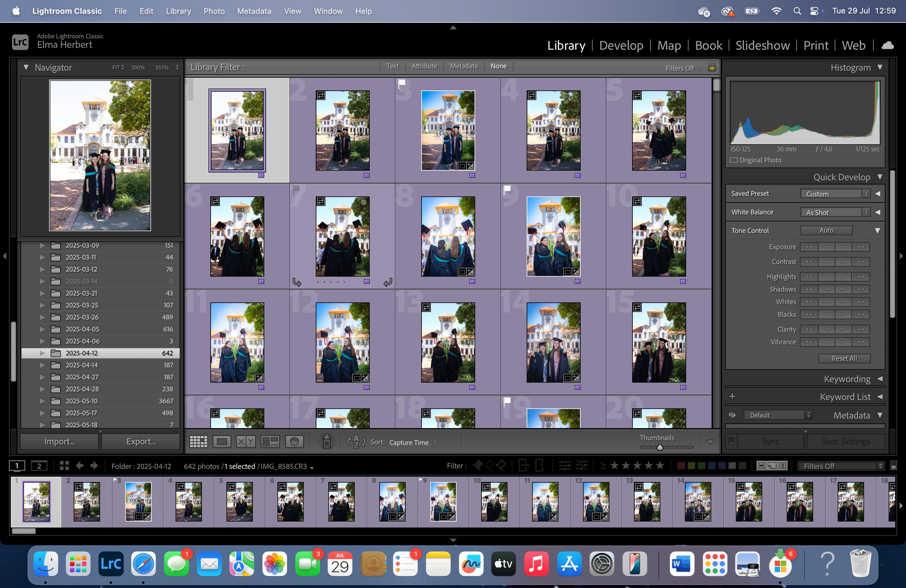The height and width of the screenshot is (588, 906).
Task: Rotate photo 7 clockwise arrow
Action: 387,282
